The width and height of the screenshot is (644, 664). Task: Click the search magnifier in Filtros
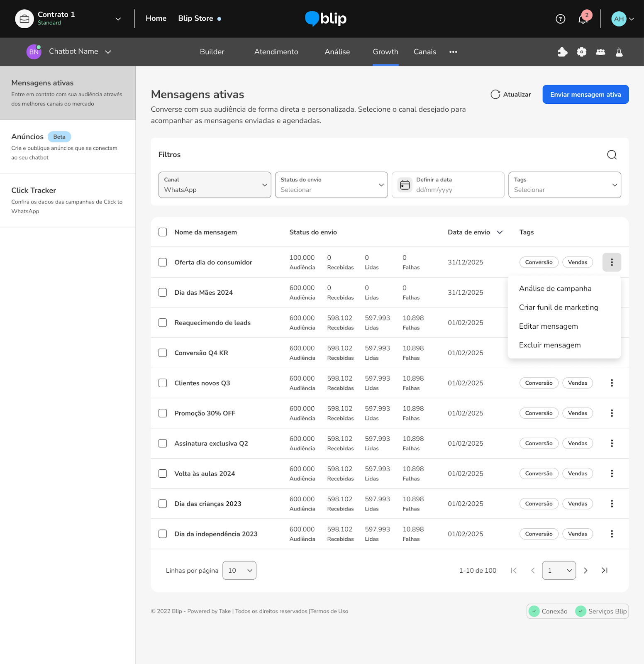coord(612,155)
